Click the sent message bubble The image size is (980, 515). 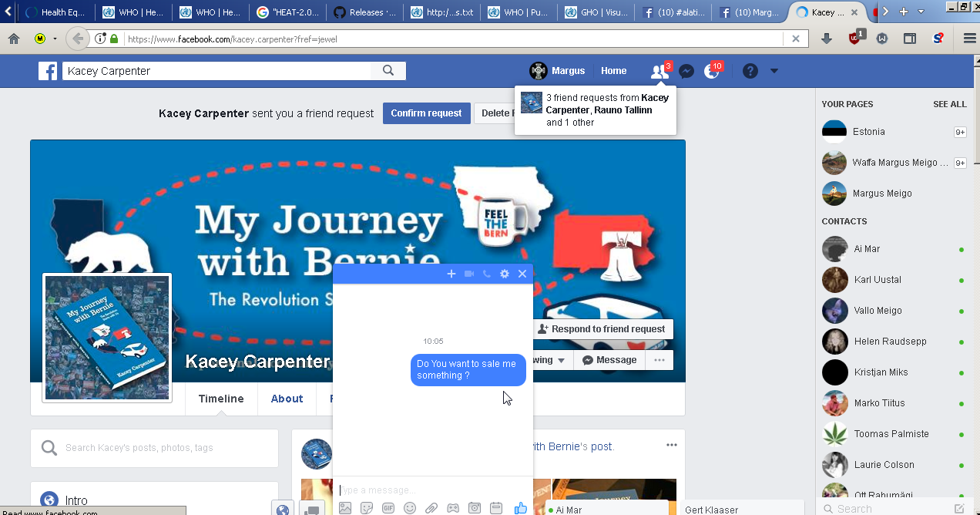[468, 370]
